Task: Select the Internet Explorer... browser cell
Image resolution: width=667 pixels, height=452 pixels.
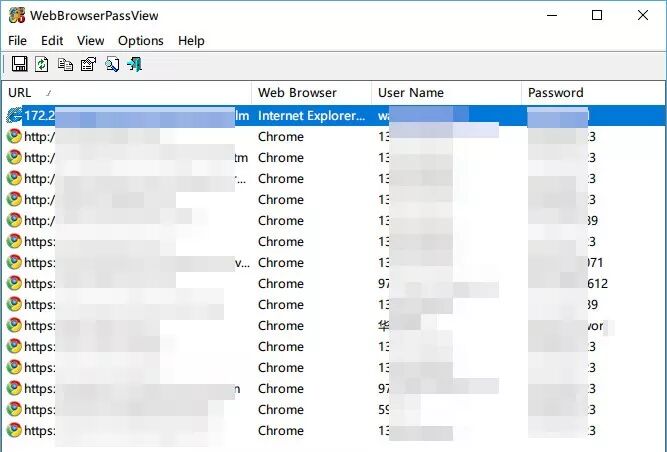Action: (x=311, y=116)
